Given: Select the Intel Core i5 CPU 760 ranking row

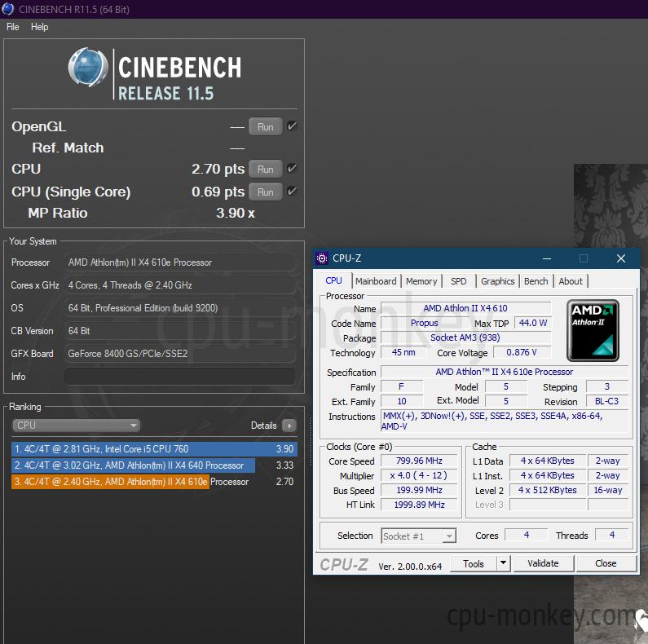Looking at the screenshot, I should pyautogui.click(x=154, y=449).
